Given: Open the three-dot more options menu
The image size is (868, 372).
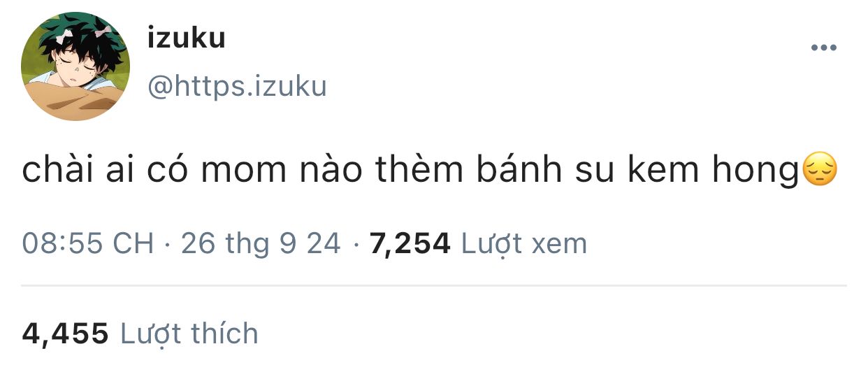Looking at the screenshot, I should coord(823,48).
